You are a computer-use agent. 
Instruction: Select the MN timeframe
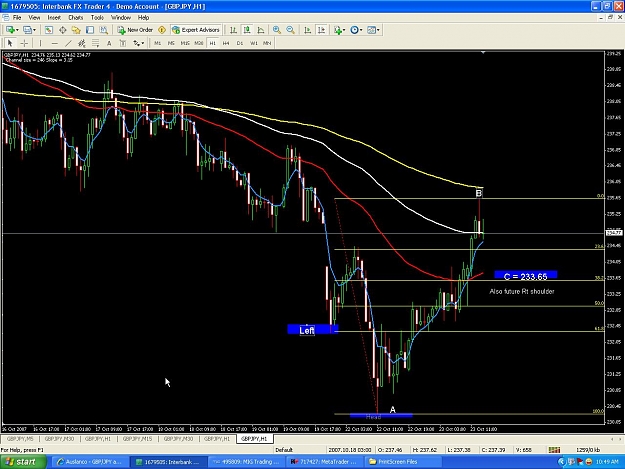point(267,43)
